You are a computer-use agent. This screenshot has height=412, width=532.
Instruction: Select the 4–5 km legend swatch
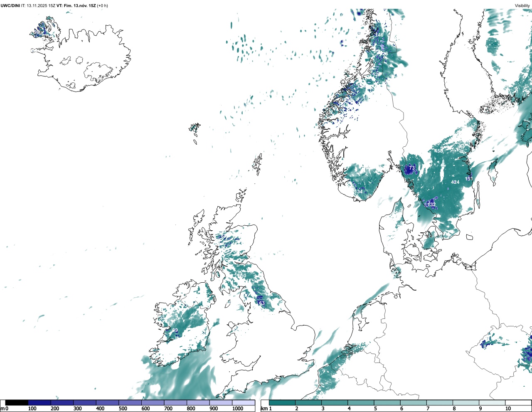coord(361,402)
